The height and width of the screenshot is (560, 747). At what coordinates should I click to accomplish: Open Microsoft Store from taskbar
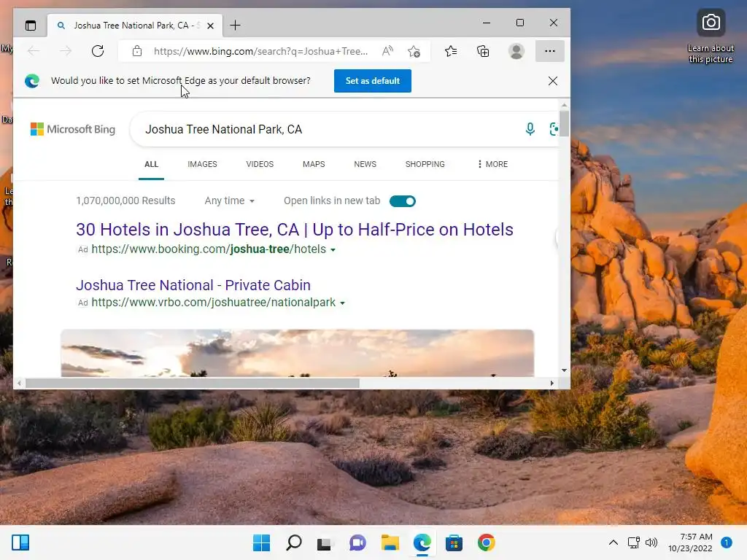(x=454, y=542)
